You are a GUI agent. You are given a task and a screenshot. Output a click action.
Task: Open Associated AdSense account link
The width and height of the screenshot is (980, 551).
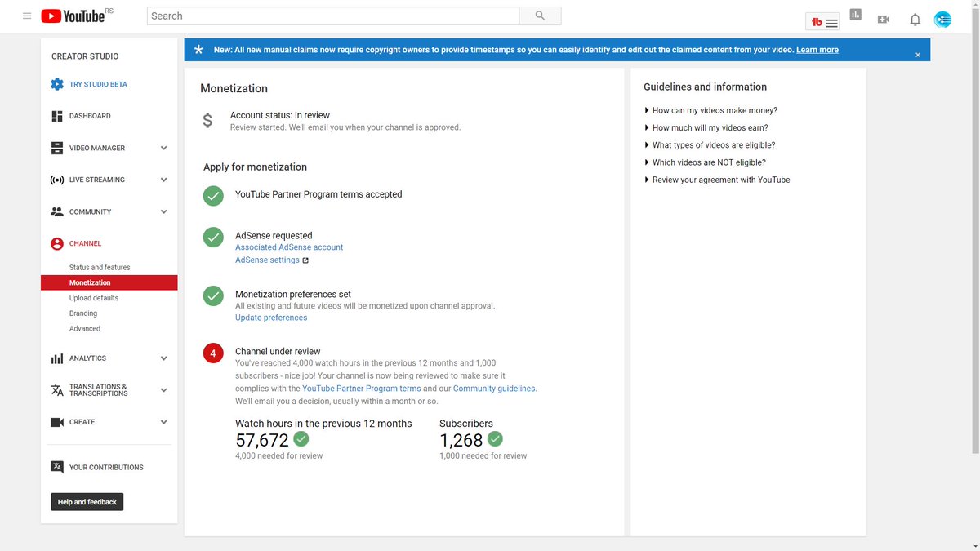click(x=289, y=247)
